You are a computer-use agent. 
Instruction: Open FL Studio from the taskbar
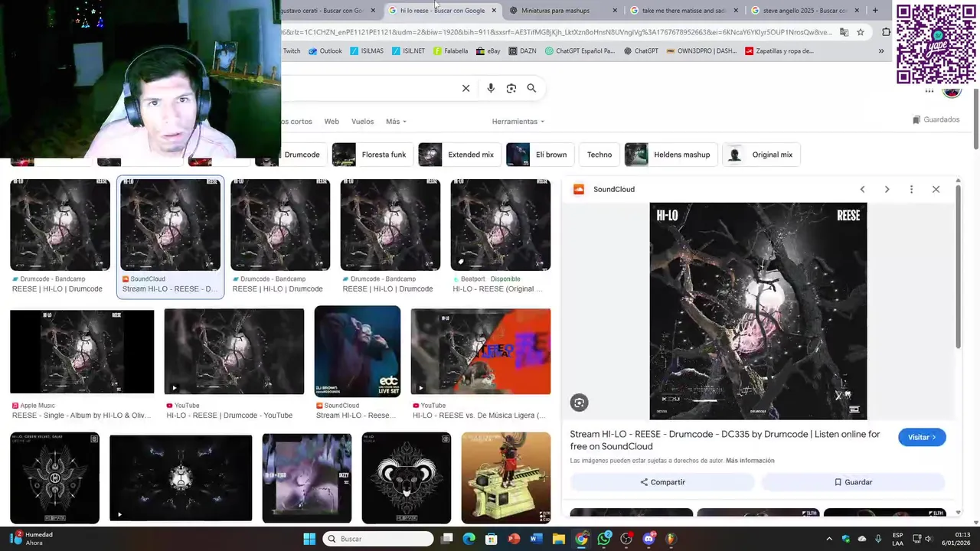pyautogui.click(x=671, y=539)
